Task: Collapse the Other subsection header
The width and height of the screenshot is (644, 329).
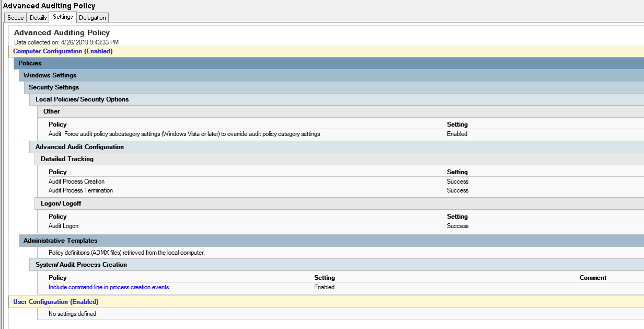Action: (52, 111)
